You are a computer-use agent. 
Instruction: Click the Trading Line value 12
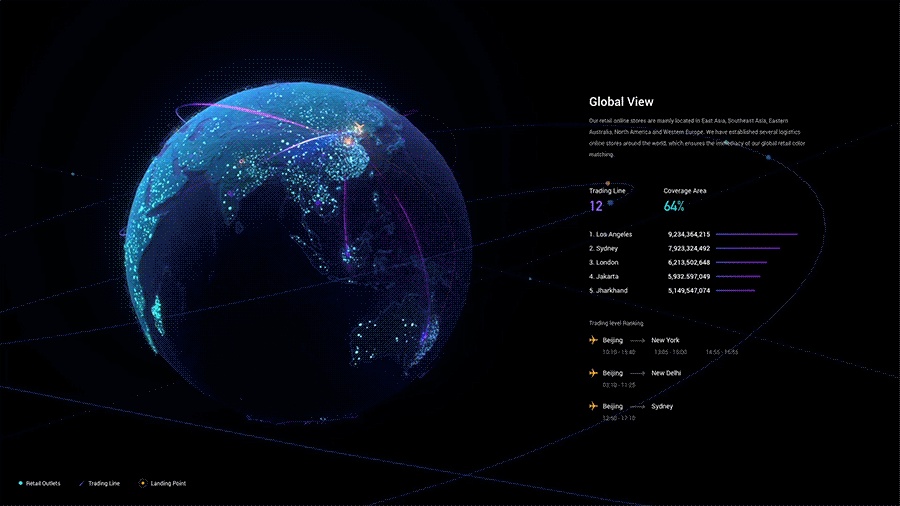(x=596, y=206)
